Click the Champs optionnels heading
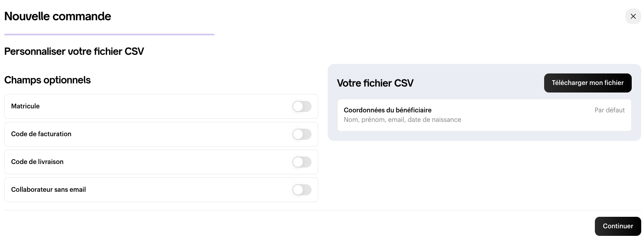Image resolution: width=644 pixels, height=243 pixels. pos(48,80)
